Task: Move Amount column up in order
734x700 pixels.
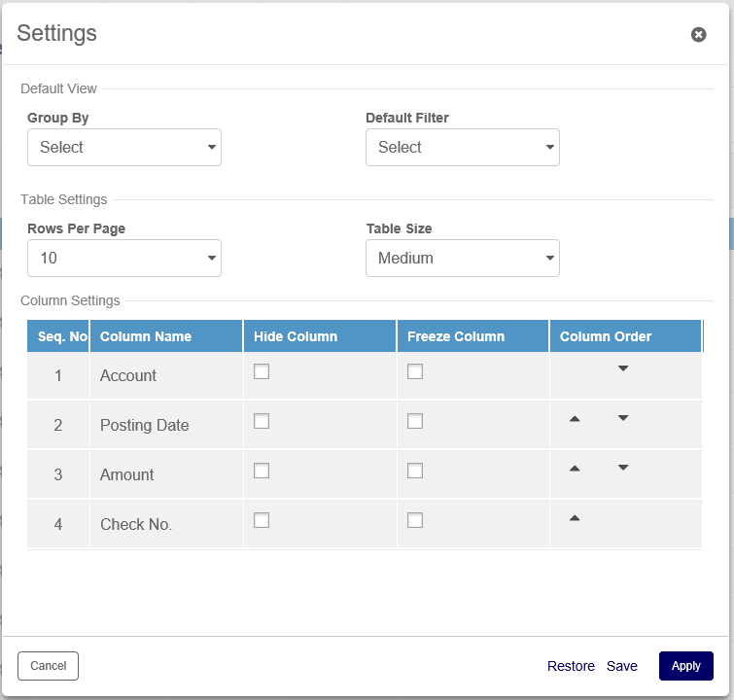Action: 575,469
